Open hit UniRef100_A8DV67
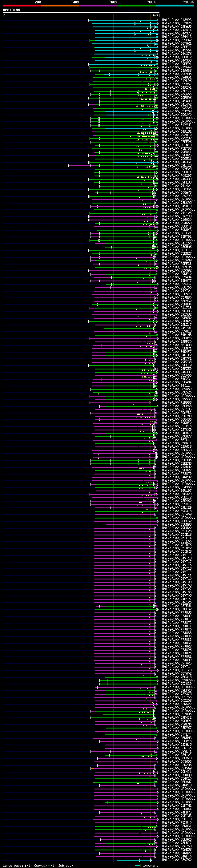This screenshot has height=868, width=197. pyautogui.click(x=176, y=728)
